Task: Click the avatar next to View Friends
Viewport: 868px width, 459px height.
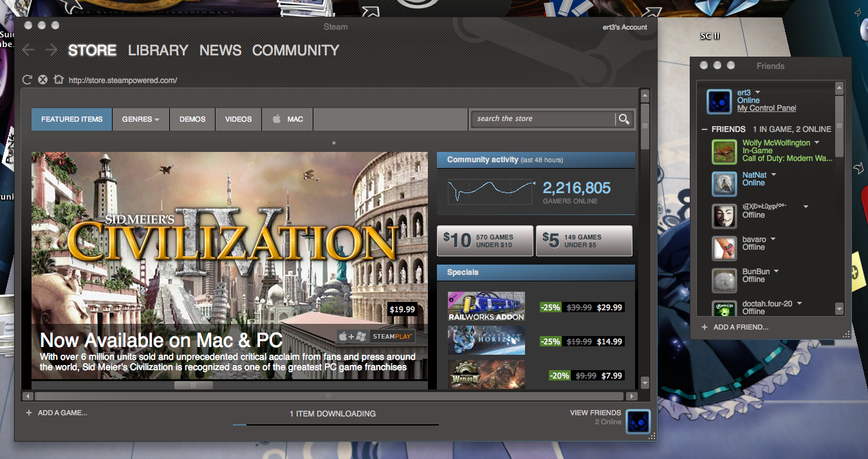Action: 638,422
